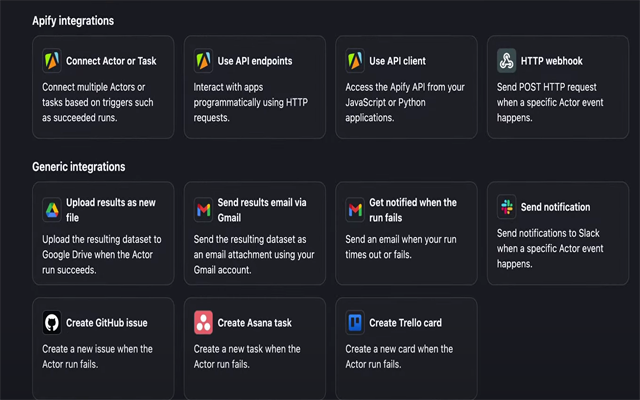
Task: Click the webhook icon on HTTP webhook card
Action: [x=507, y=61]
